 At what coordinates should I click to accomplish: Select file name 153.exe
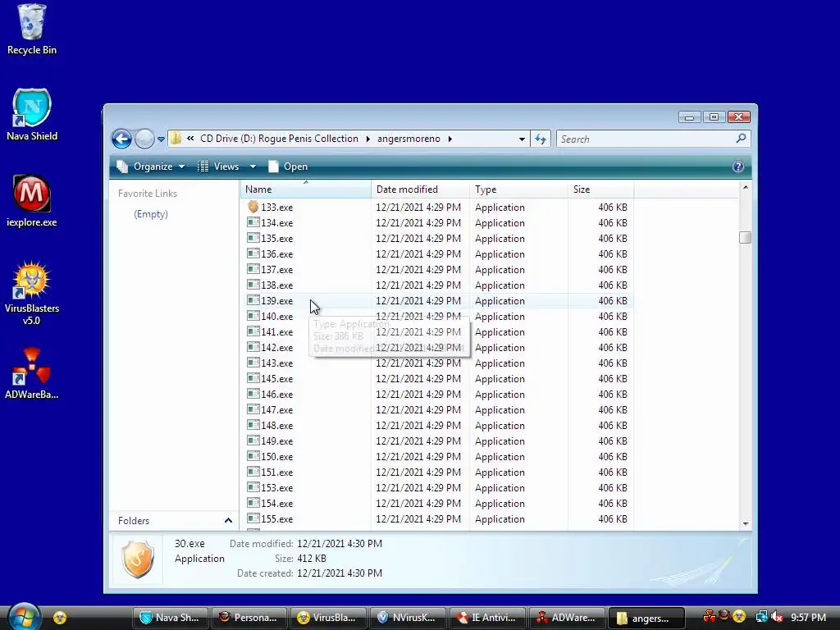pyautogui.click(x=277, y=487)
